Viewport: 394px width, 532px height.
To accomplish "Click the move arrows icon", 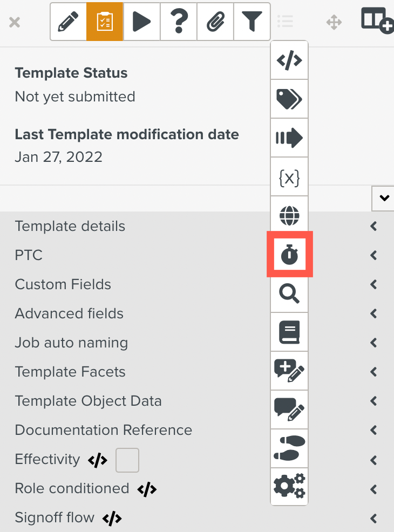I will pos(334,22).
